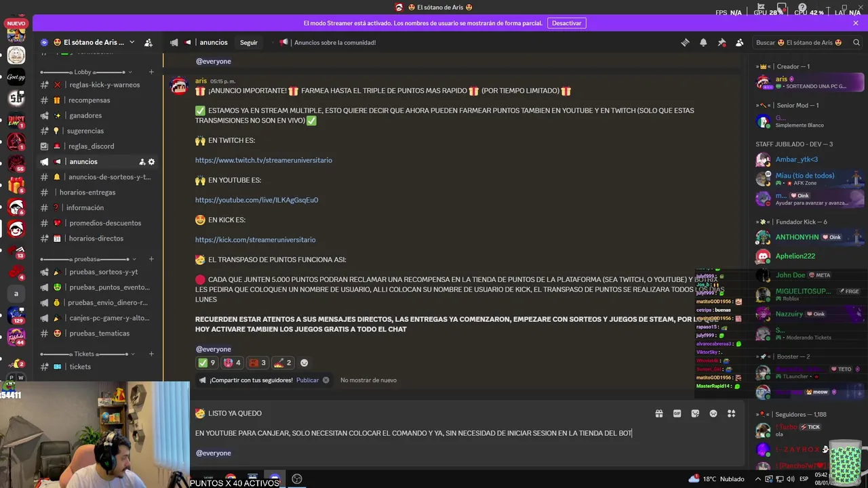The width and height of the screenshot is (868, 488).
Task: Open the kick.com/streameruniversitario link
Action: pos(255,240)
